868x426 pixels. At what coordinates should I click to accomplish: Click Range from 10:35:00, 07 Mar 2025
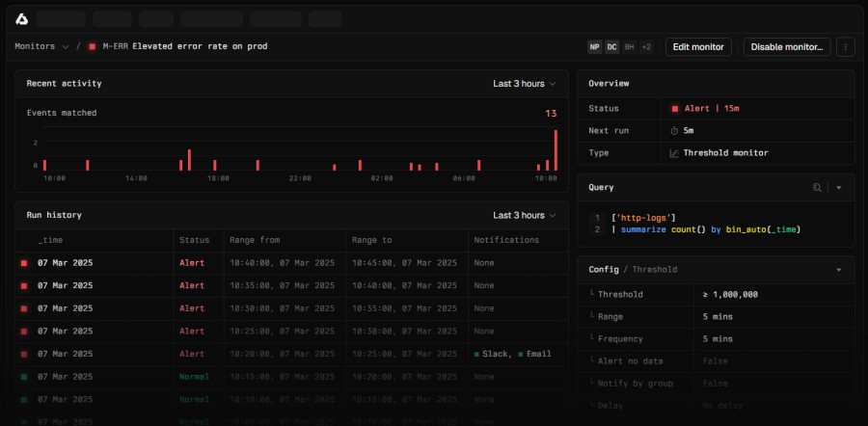[283, 285]
